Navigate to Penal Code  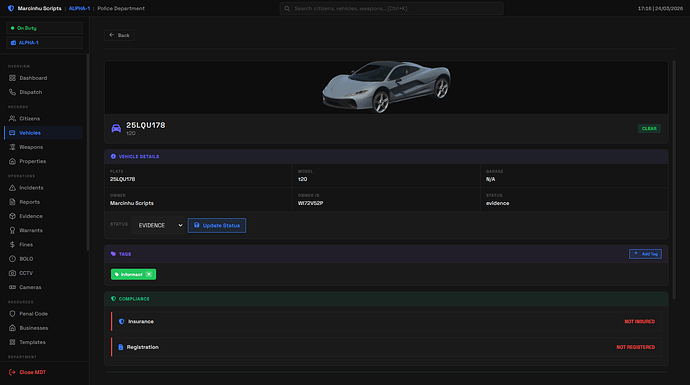pos(44,314)
